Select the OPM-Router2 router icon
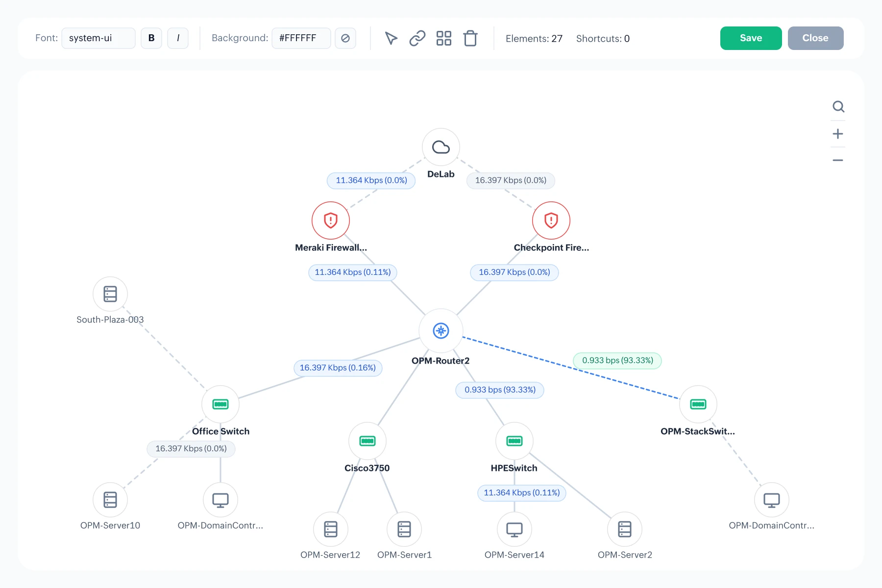The height and width of the screenshot is (588, 882). tap(441, 331)
